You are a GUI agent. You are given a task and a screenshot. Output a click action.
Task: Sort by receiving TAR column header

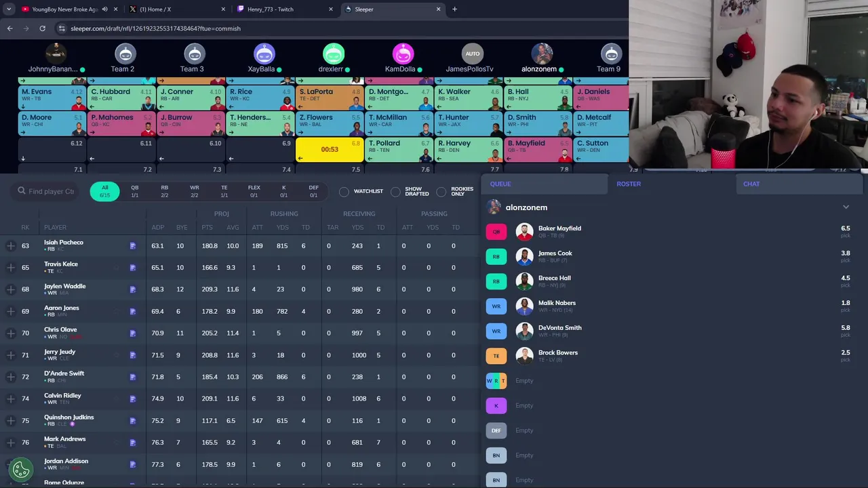pyautogui.click(x=332, y=228)
